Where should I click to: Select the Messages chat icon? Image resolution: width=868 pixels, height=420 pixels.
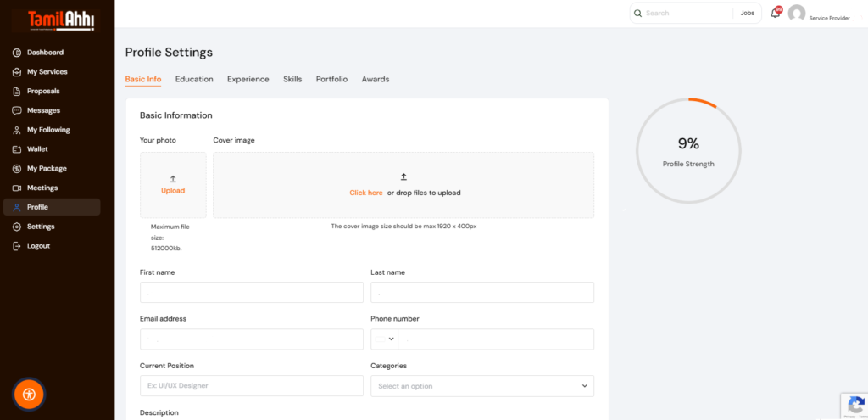(x=17, y=110)
